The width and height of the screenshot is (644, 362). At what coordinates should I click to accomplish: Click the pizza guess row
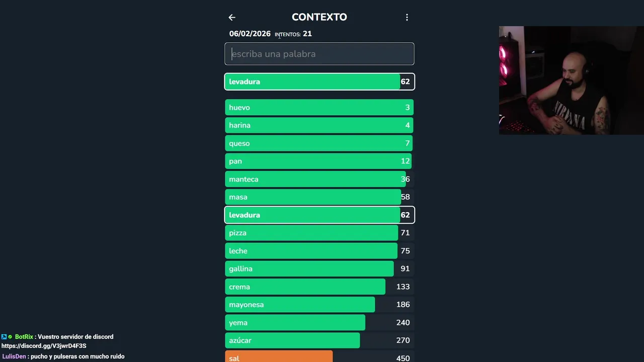(319, 233)
